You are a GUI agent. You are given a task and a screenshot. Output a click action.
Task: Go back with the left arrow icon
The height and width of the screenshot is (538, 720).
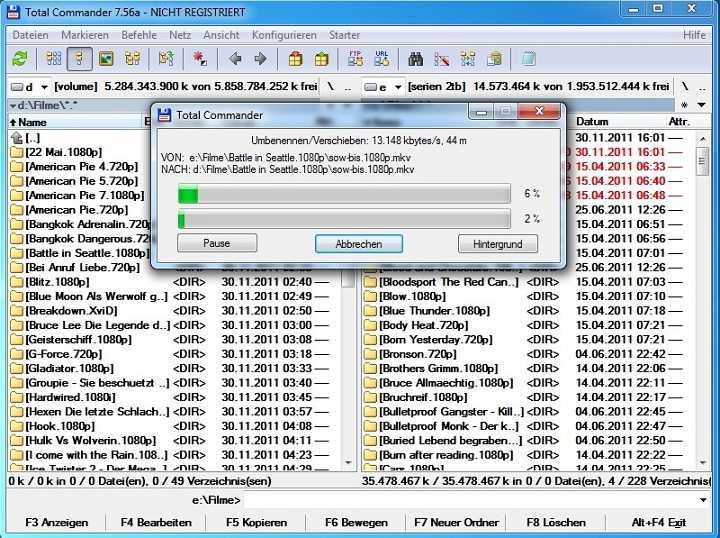(235, 59)
